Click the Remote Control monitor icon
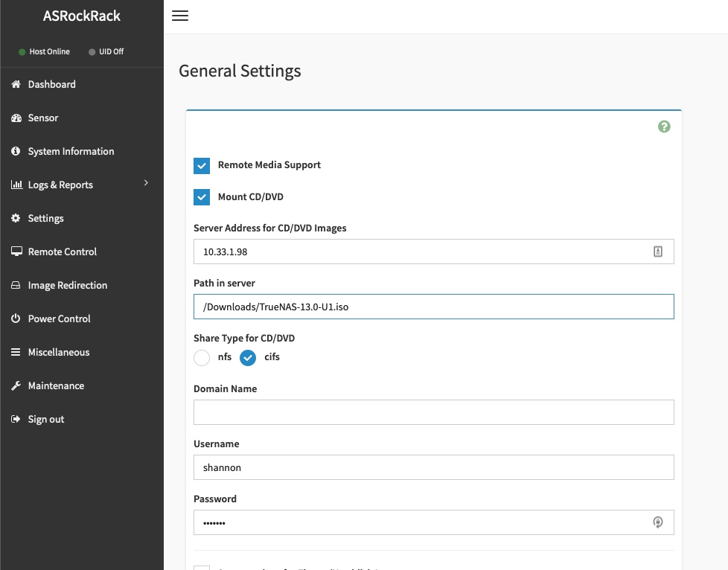The image size is (728, 570). pos(16,251)
